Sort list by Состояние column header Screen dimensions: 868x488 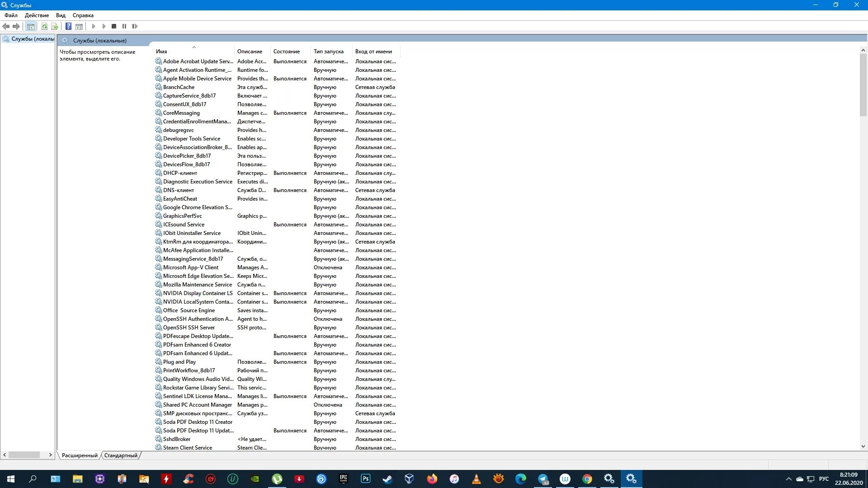[286, 52]
